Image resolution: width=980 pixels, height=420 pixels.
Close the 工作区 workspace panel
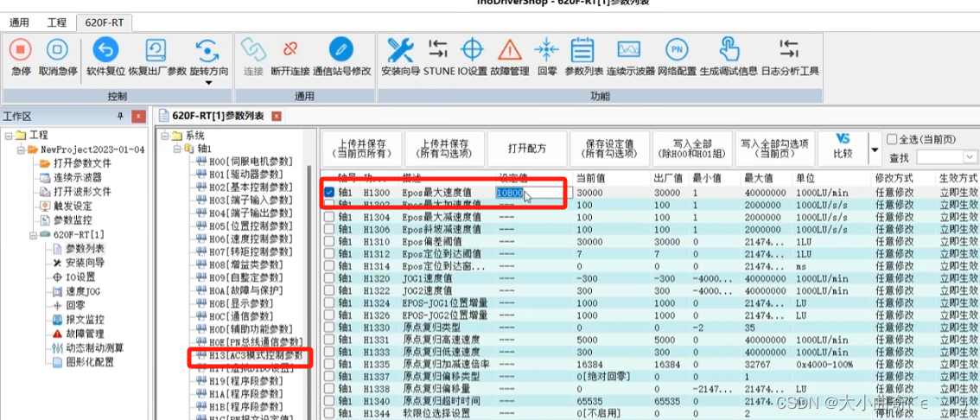[139, 117]
